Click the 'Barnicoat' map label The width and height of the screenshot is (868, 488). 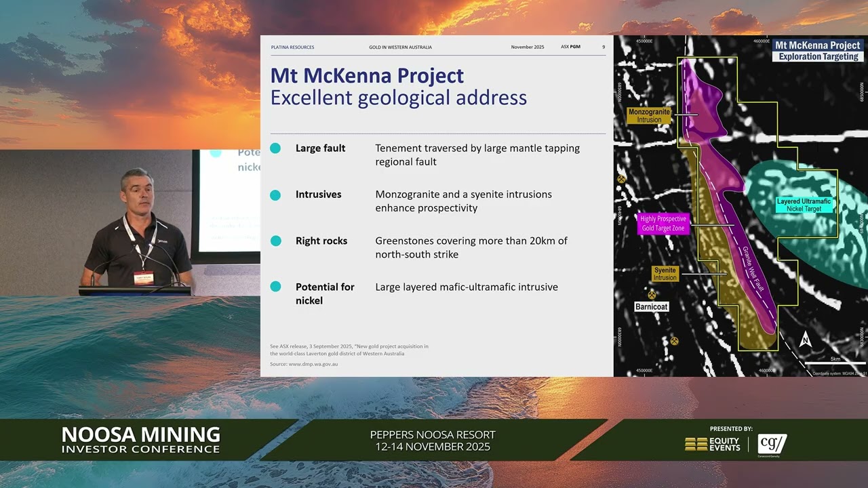tap(652, 307)
